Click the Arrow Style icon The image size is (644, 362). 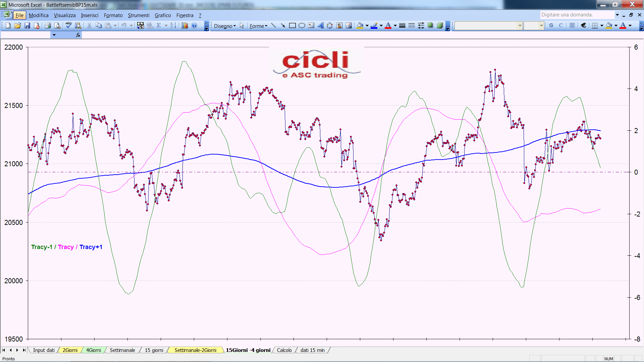point(421,25)
